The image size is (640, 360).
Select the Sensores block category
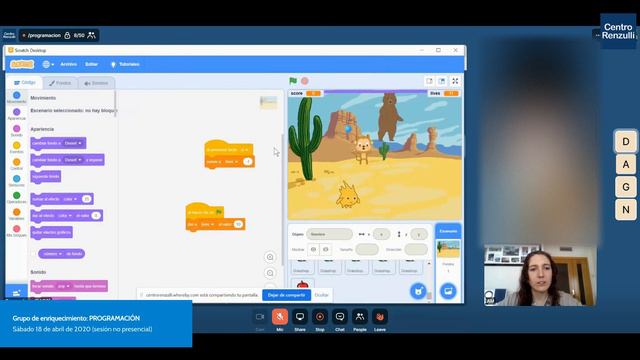(16, 181)
